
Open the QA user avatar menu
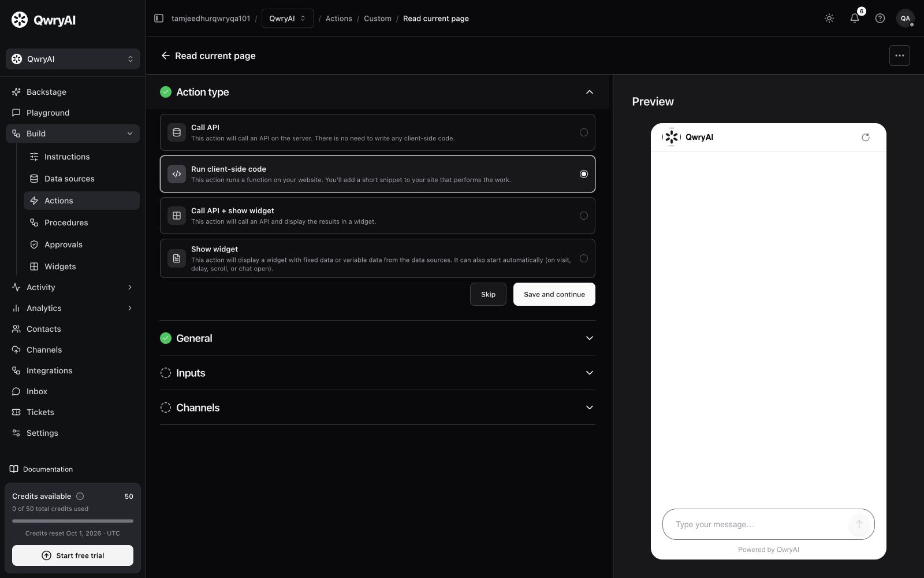(x=905, y=18)
